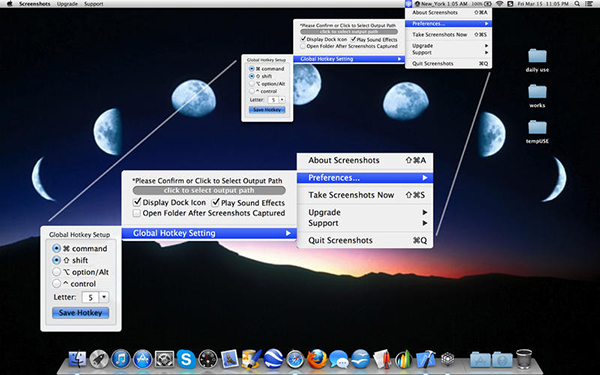Open Support menu in top menu bar
This screenshot has width=600, height=375.
(94, 4)
